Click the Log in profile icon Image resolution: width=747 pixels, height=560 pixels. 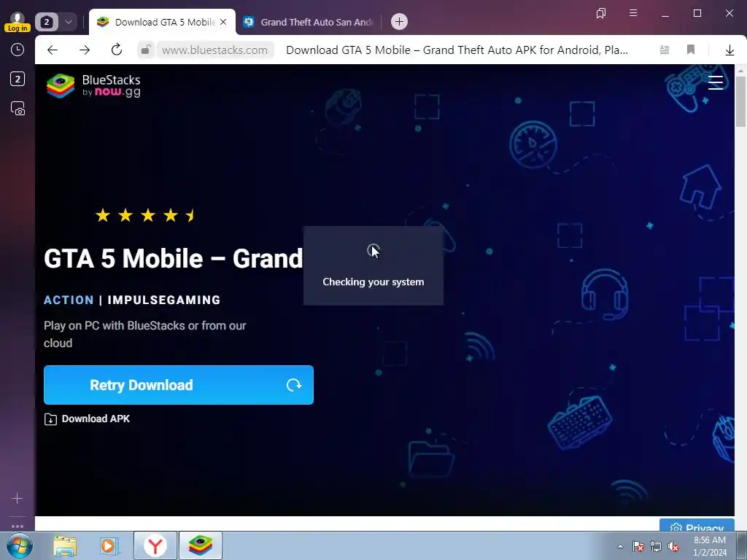pyautogui.click(x=18, y=21)
